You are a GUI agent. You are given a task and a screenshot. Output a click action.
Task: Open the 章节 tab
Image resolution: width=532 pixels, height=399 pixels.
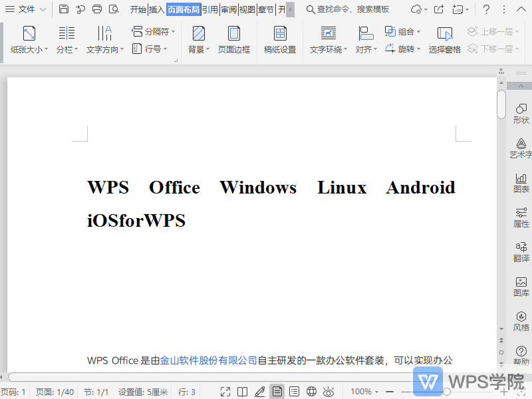(265, 9)
